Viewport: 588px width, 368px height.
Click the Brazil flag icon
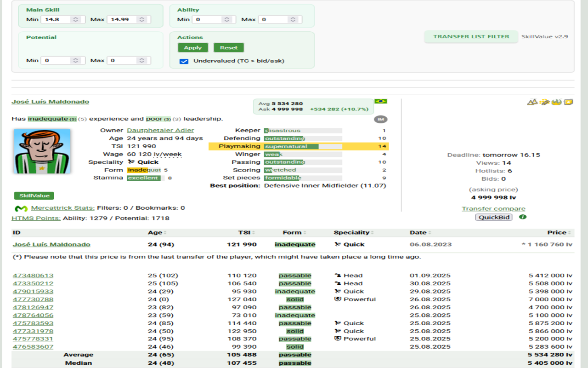[x=380, y=101]
